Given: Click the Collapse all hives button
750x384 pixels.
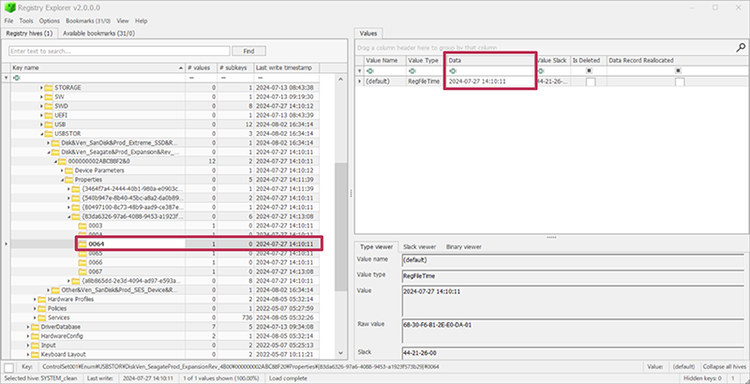Looking at the screenshot, I should (x=725, y=367).
